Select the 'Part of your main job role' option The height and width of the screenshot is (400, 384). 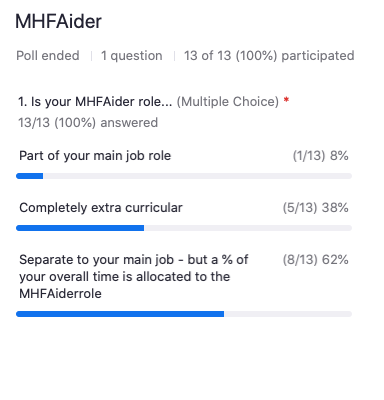[95, 156]
